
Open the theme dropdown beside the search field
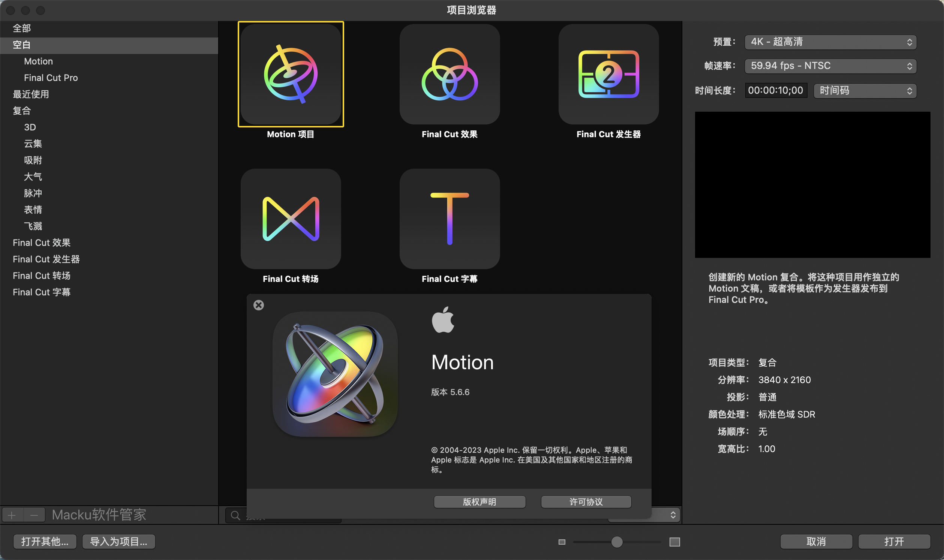[666, 515]
